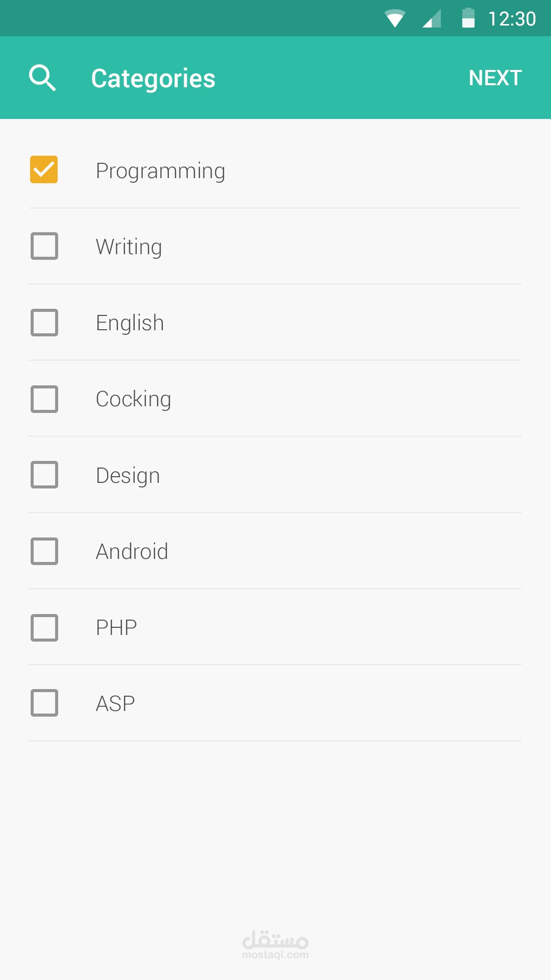Toggle the PHP checkbox
The width and height of the screenshot is (551, 980).
click(44, 627)
